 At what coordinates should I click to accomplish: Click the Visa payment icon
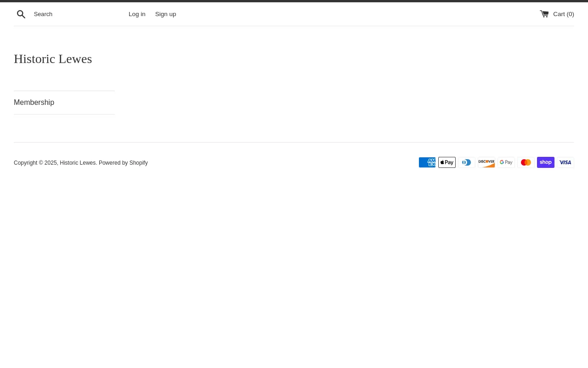coord(565,162)
